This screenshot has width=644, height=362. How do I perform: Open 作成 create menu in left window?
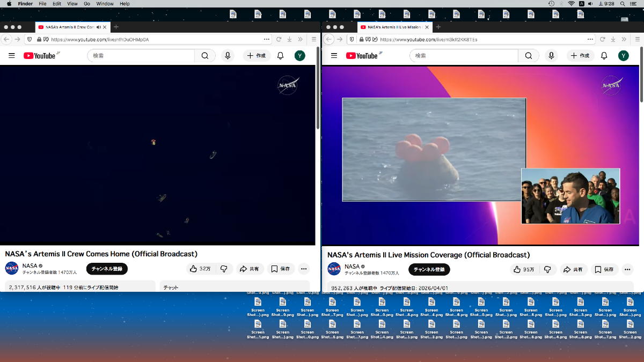[257, 56]
